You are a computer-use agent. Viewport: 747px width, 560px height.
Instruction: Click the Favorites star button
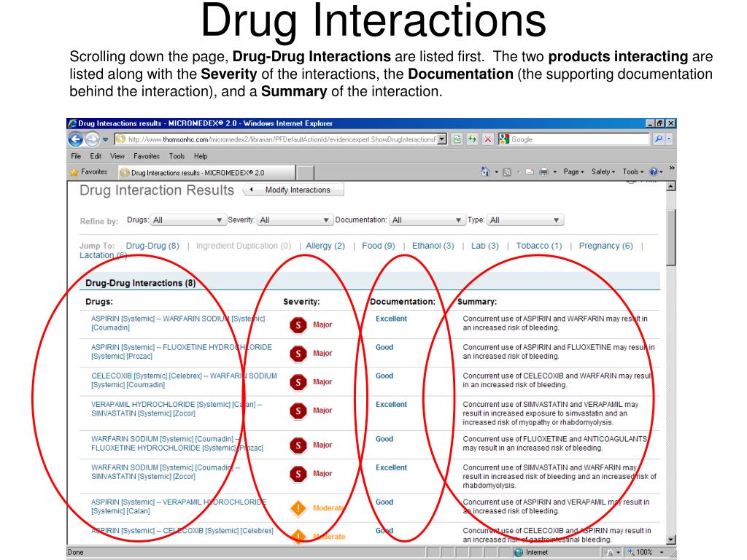tap(88, 172)
